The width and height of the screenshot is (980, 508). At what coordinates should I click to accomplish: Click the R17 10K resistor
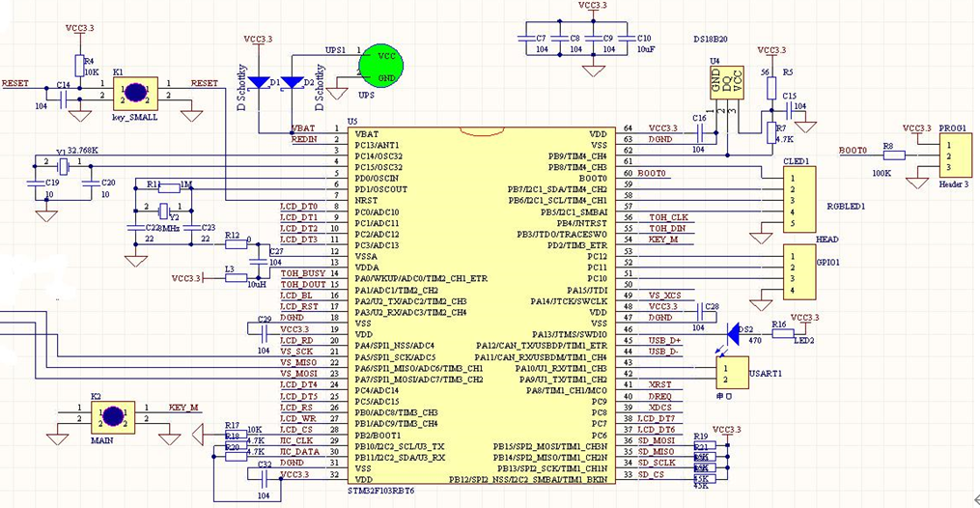[236, 435]
